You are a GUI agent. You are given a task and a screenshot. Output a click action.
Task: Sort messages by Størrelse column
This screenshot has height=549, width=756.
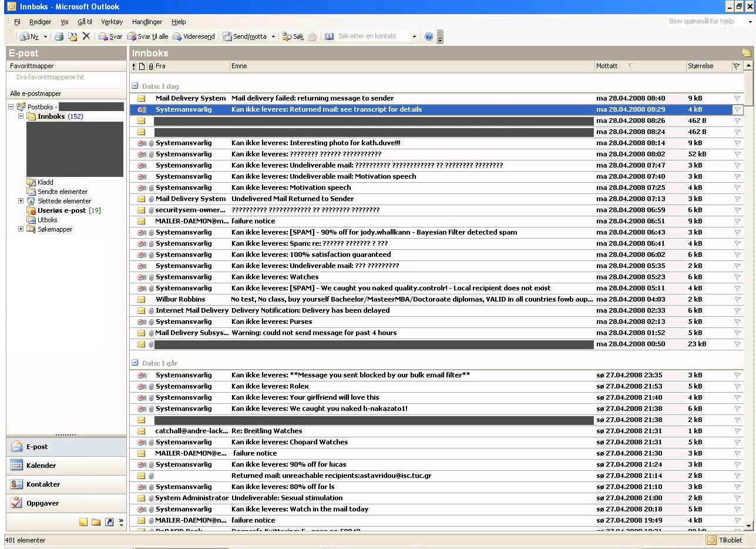[x=708, y=66]
